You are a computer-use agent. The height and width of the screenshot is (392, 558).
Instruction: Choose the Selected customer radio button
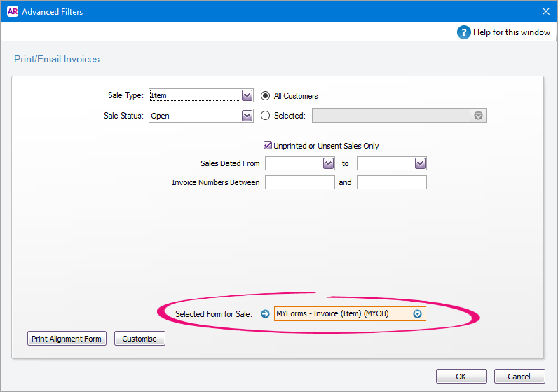(265, 116)
